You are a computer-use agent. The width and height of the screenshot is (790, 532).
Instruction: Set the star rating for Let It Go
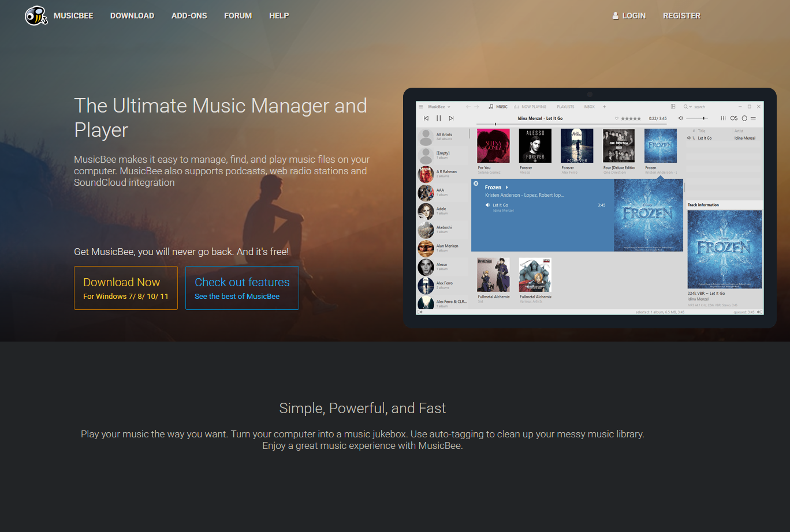[631, 119]
